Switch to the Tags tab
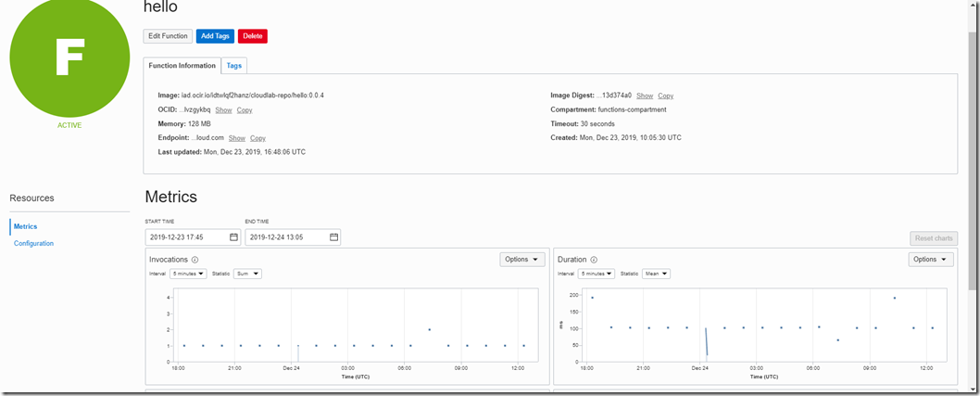Image resolution: width=980 pixels, height=396 pixels. pyautogui.click(x=234, y=66)
